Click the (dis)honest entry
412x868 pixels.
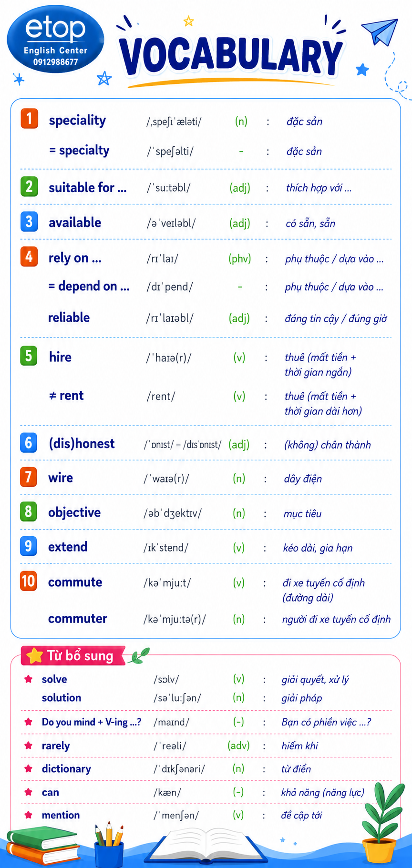click(82, 444)
